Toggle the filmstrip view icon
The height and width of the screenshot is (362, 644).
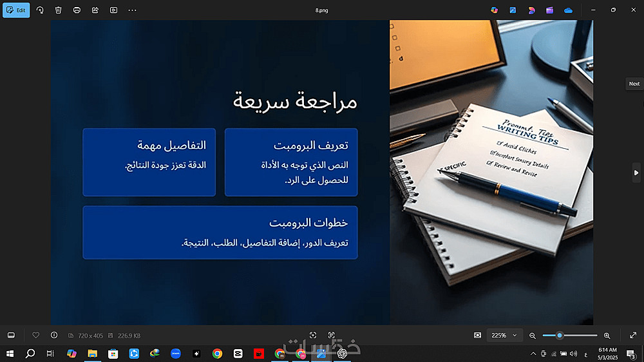click(x=11, y=336)
